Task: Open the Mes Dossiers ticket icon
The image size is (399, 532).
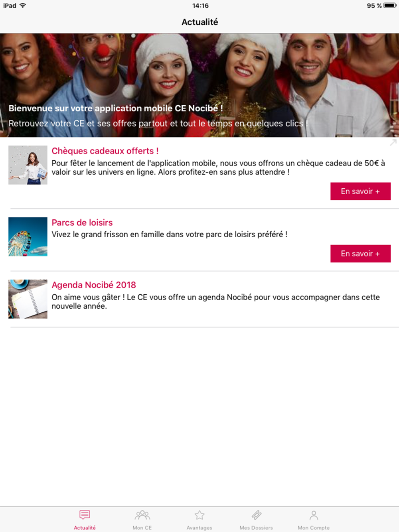Action: pos(257,515)
